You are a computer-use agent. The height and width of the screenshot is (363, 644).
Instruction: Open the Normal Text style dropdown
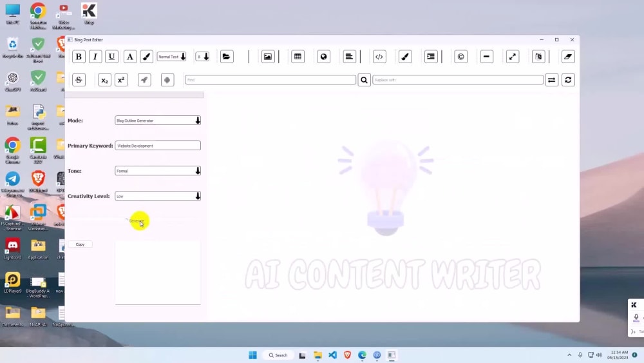point(172,57)
